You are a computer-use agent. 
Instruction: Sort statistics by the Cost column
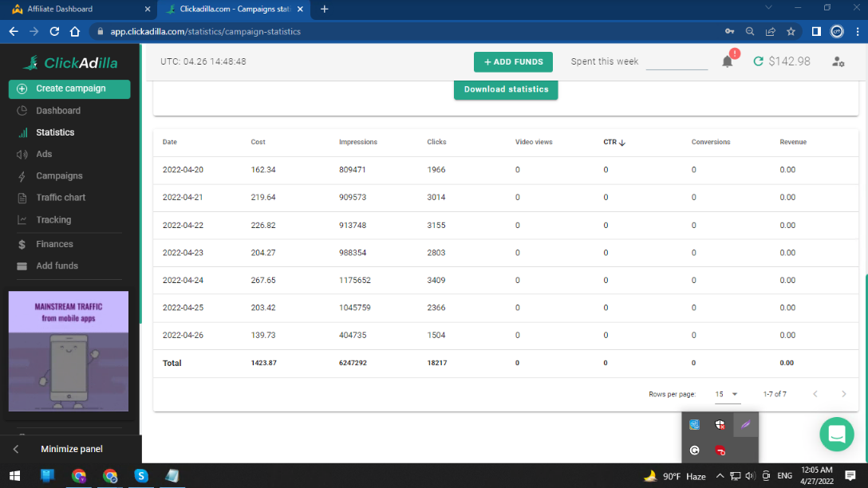click(258, 142)
